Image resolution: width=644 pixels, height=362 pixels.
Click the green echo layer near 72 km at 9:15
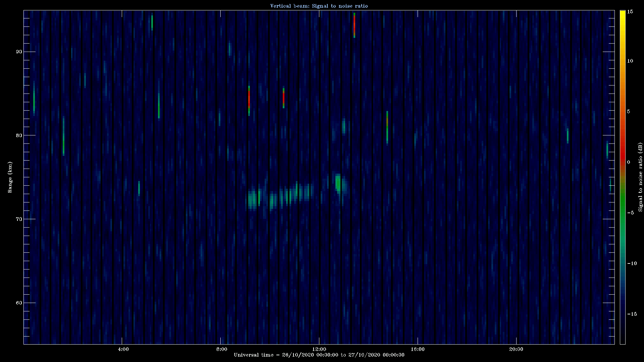click(252, 200)
